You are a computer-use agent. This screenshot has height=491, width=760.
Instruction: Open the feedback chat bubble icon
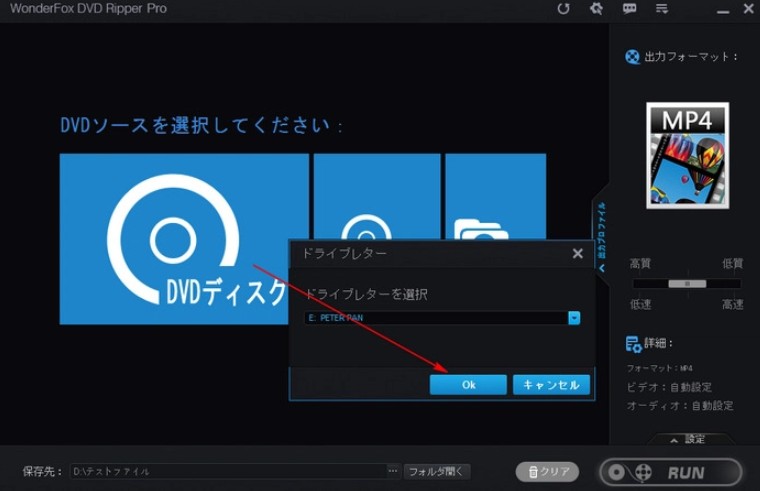click(x=629, y=8)
